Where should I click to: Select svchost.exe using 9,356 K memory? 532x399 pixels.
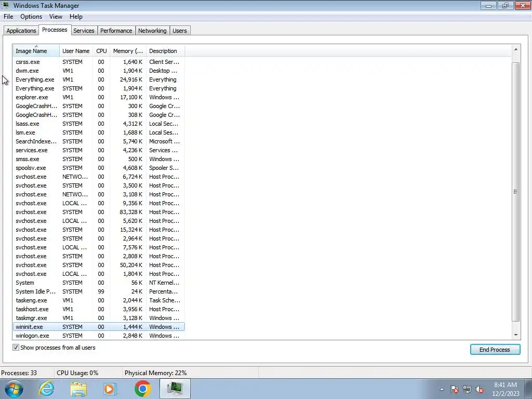coord(99,203)
